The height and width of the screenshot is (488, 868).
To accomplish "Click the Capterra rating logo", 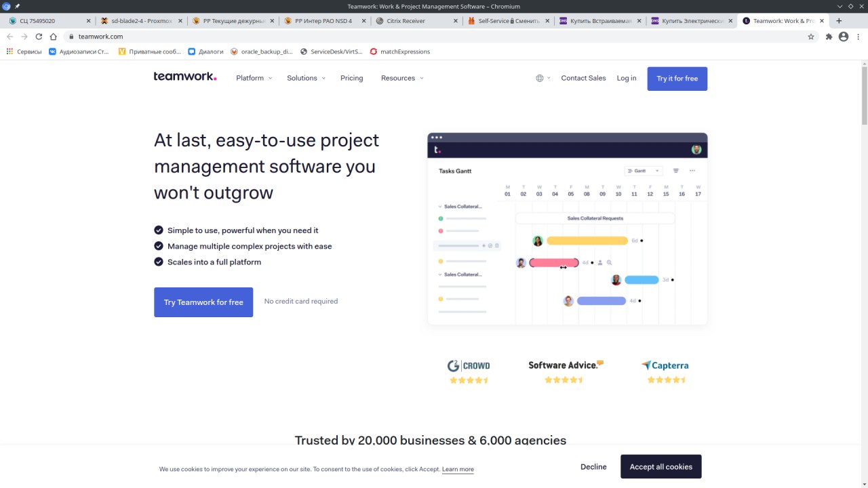I will pyautogui.click(x=665, y=365).
